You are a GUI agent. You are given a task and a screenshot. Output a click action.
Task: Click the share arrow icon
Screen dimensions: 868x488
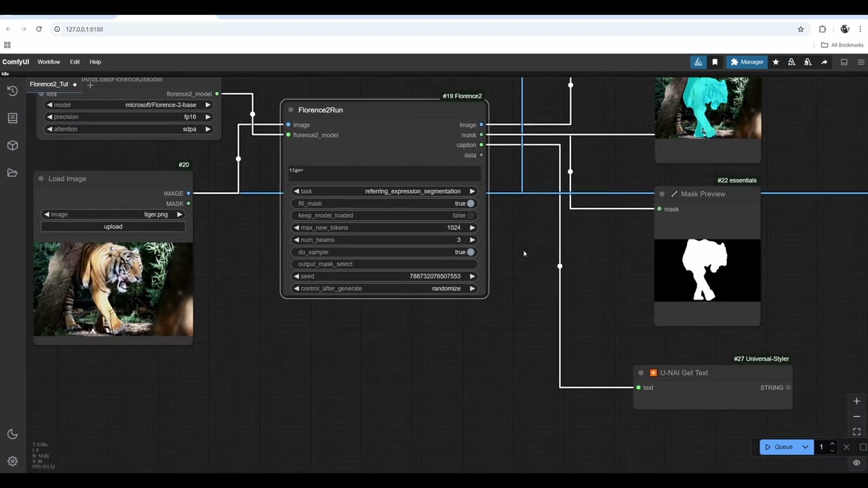pos(824,62)
